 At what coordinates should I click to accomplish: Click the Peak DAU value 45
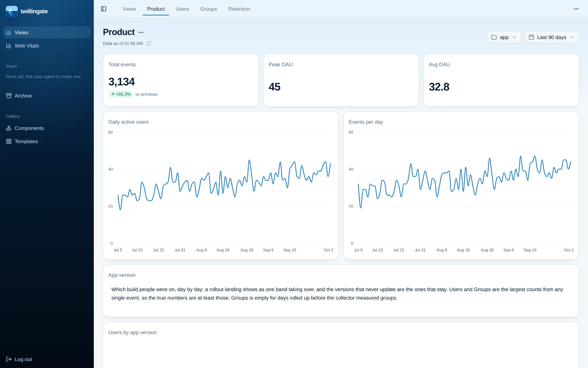[274, 87]
